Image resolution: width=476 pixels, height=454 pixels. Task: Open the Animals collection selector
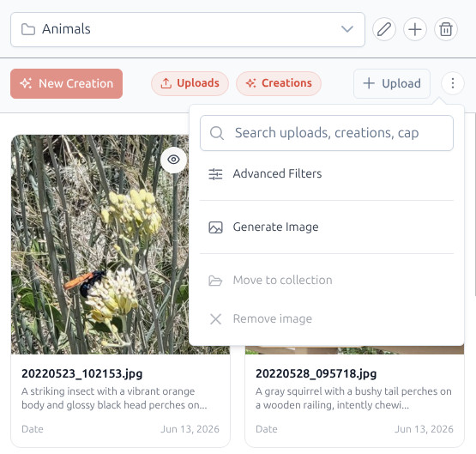[188, 29]
